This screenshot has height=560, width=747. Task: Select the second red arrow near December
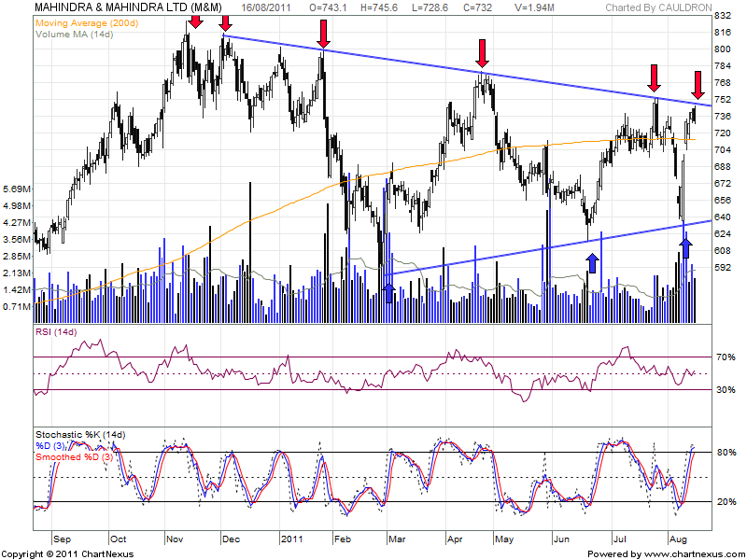click(x=225, y=21)
